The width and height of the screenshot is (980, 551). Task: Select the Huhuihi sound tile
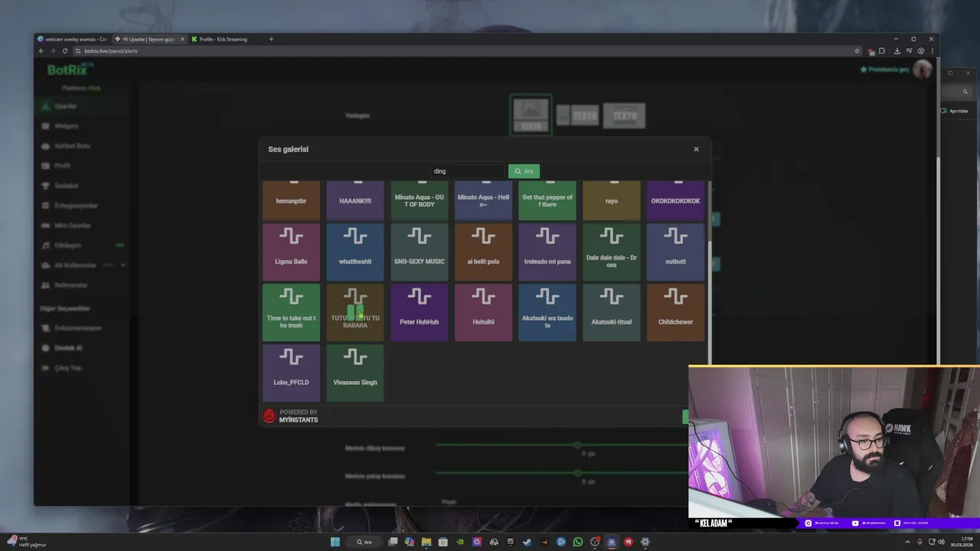pyautogui.click(x=483, y=312)
